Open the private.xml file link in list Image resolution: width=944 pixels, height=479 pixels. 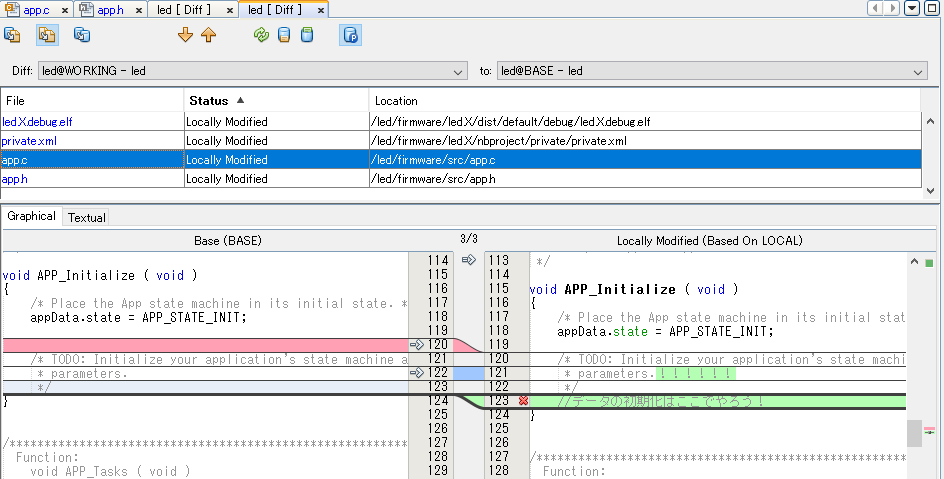pos(29,141)
